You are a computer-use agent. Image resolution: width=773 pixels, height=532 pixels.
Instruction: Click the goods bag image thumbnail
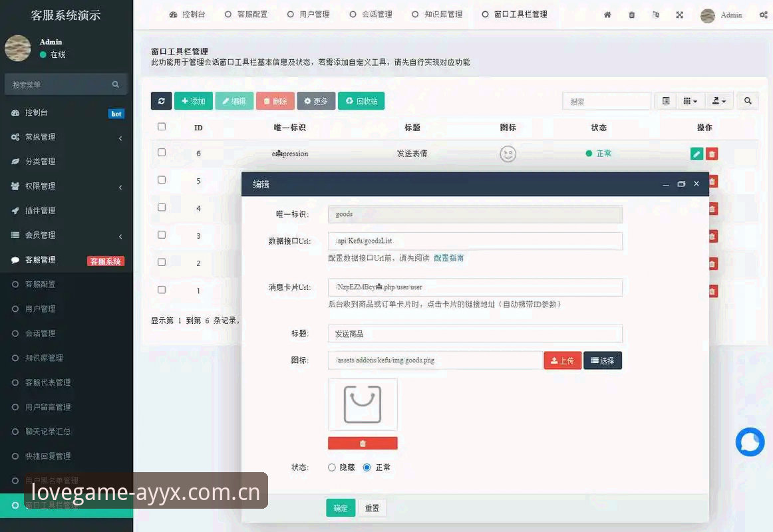pos(363,405)
